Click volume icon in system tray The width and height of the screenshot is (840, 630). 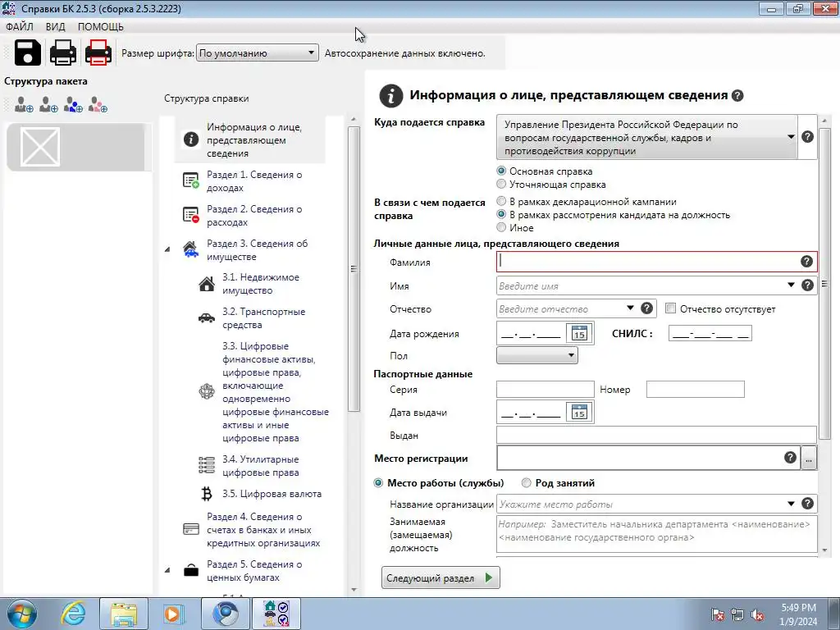[x=757, y=614]
